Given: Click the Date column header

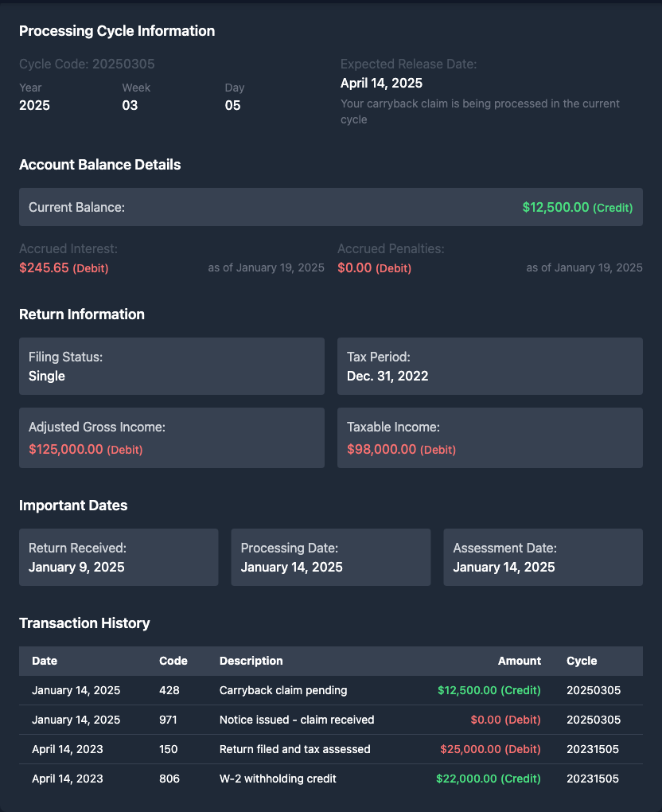Looking at the screenshot, I should point(45,661).
